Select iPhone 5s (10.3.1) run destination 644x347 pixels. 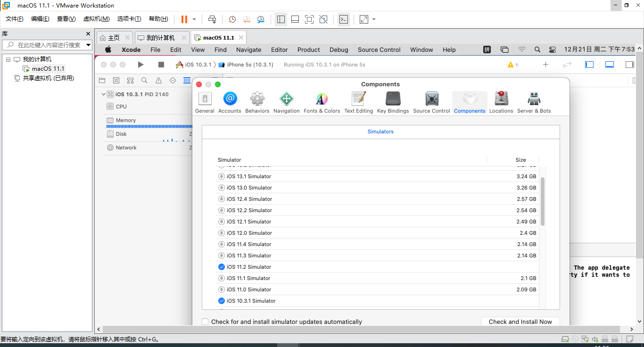point(246,65)
